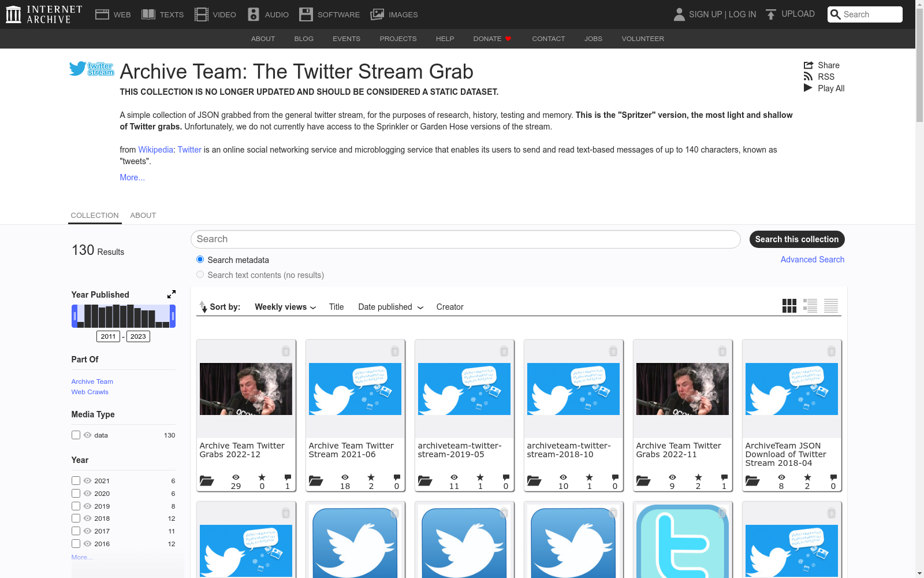Click collection folder icon on twitter-stream-2019-05 tile
This screenshot has height=578, width=924.
425,480
